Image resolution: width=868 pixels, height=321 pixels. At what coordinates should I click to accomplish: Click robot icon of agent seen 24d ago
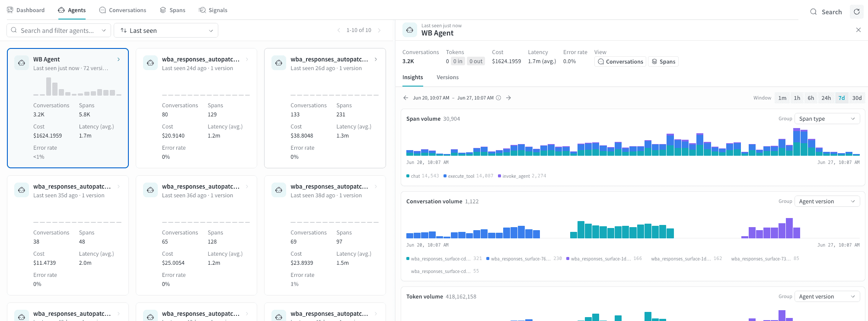tap(150, 63)
